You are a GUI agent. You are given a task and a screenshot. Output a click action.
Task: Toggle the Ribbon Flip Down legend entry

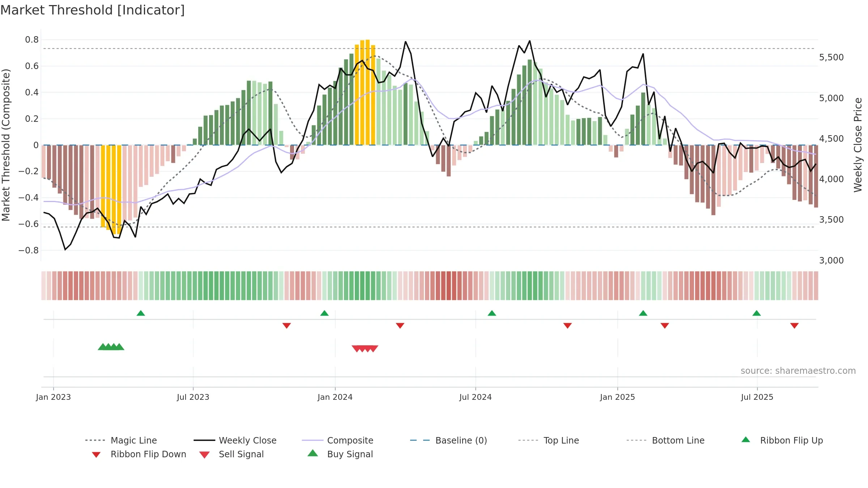pyautogui.click(x=139, y=454)
